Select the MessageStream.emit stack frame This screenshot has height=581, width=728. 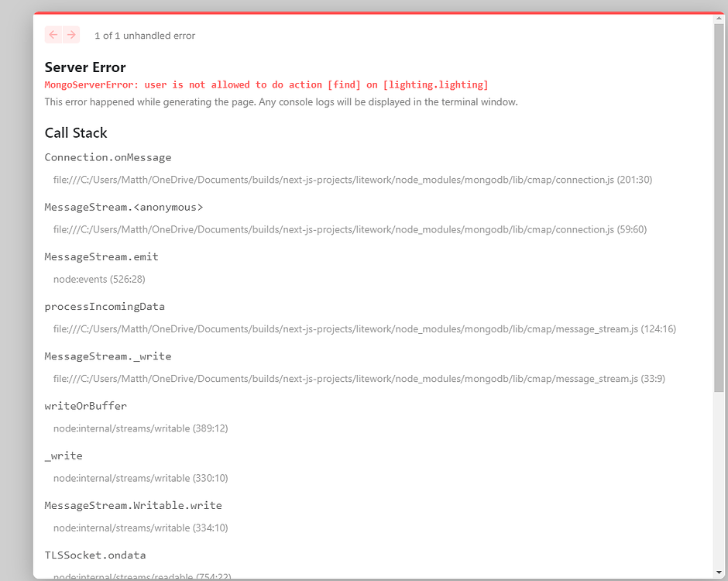tap(101, 256)
